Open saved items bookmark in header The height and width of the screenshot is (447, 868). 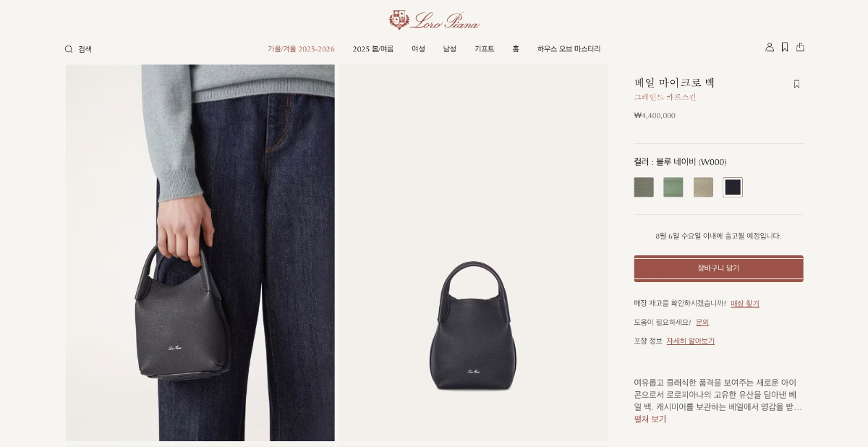click(785, 47)
